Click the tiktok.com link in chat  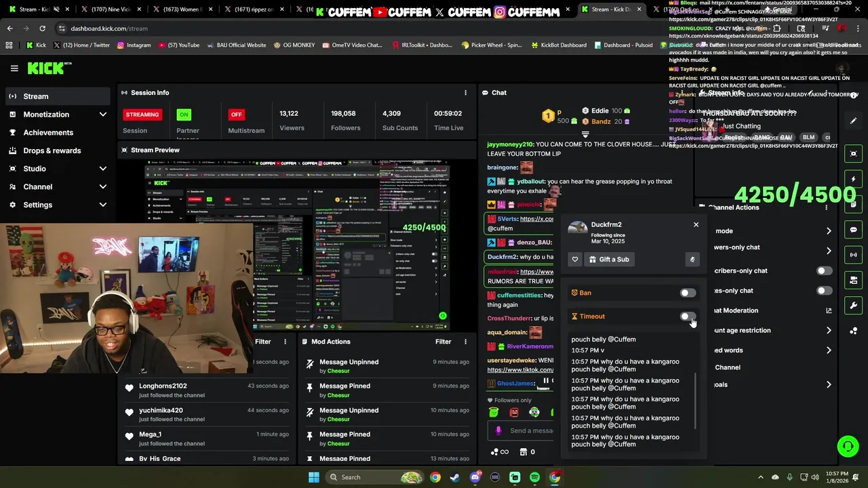[x=520, y=370]
